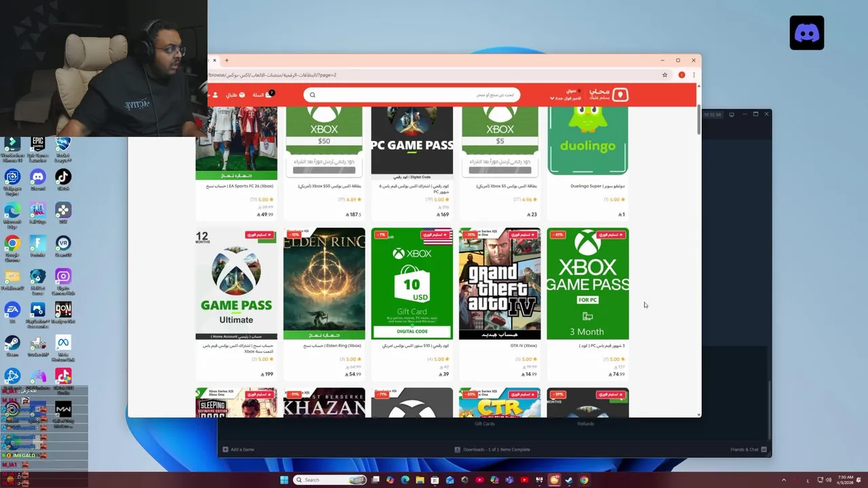Screen dimensions: 868x488
Task: Open Microsoft Store from the taskbar
Action: click(x=435, y=480)
